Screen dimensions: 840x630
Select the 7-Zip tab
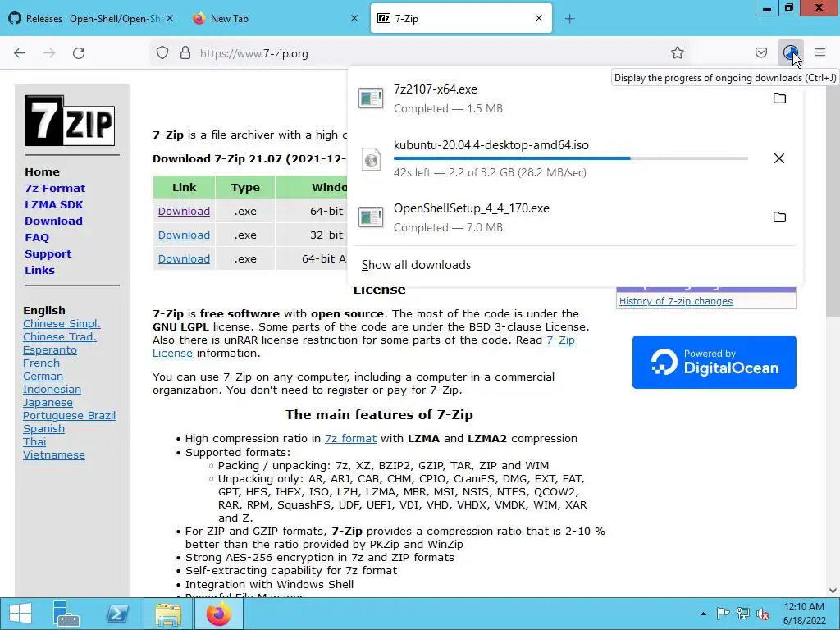461,18
